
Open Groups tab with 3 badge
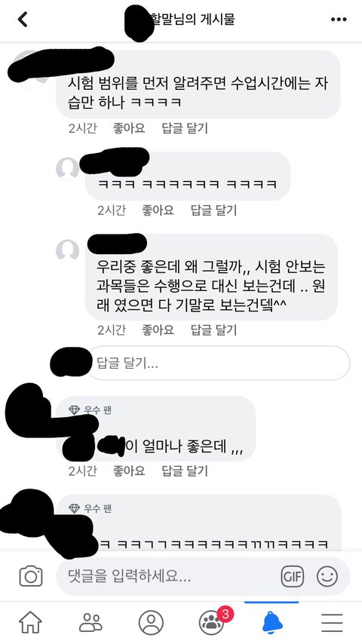(x=213, y=621)
